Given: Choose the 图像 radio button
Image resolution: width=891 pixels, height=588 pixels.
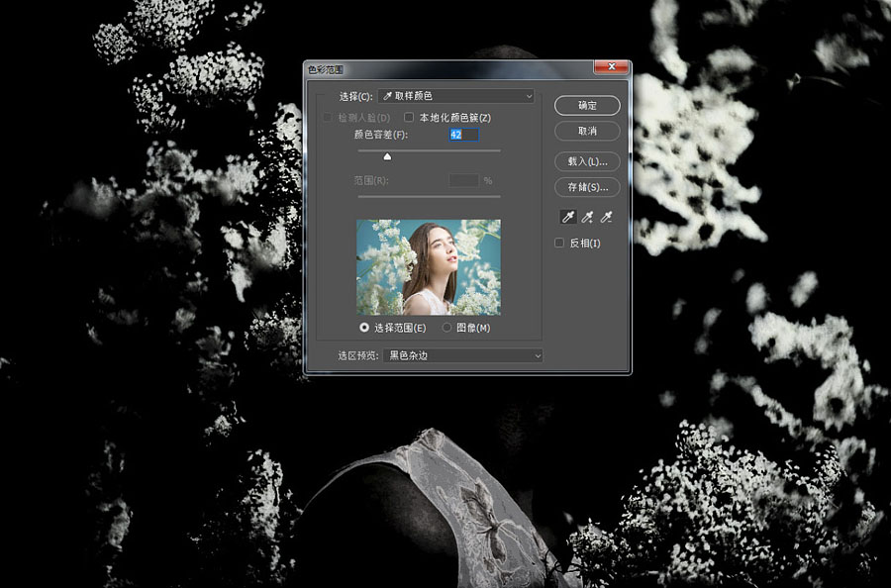Looking at the screenshot, I should tap(446, 328).
